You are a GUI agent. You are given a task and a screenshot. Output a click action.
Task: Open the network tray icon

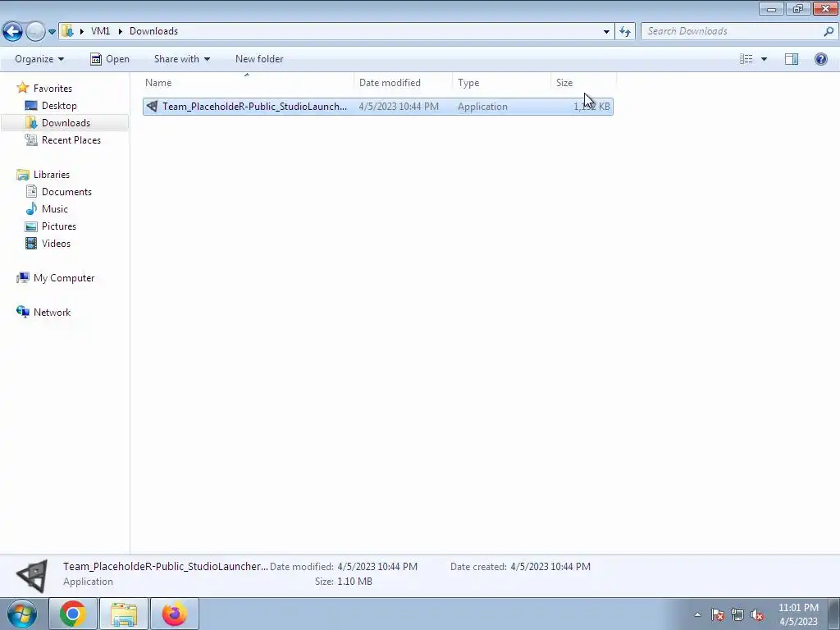coord(737,614)
